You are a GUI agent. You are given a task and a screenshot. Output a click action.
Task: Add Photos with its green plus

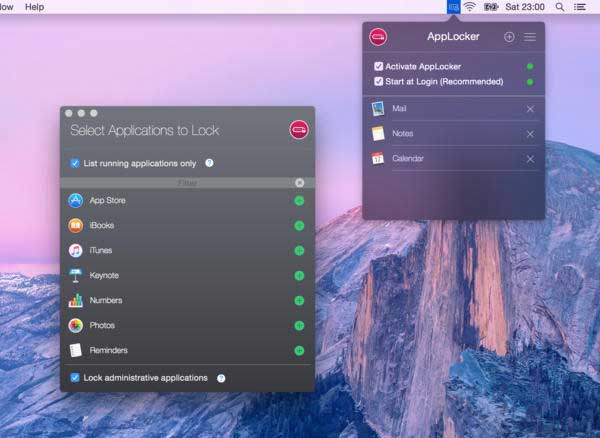pyautogui.click(x=299, y=326)
